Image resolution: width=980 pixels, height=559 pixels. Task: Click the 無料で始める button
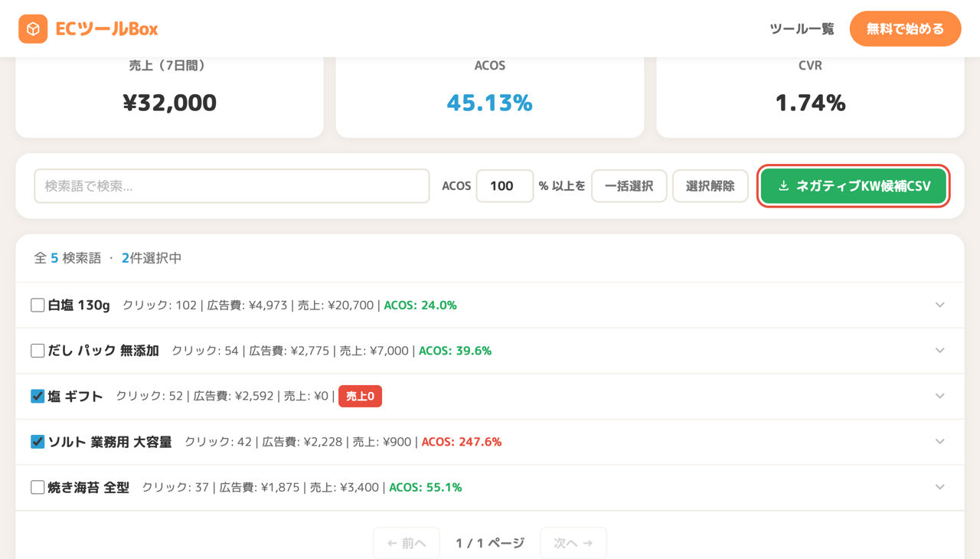(x=905, y=29)
